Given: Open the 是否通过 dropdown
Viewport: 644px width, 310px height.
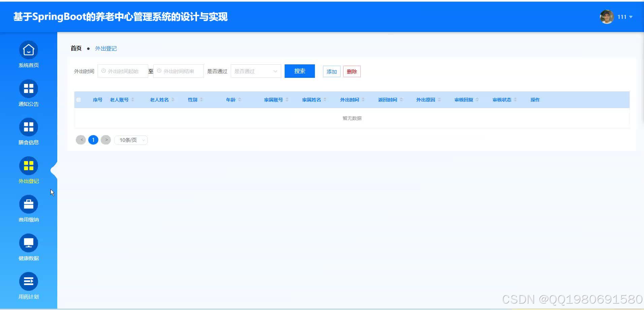Looking at the screenshot, I should [255, 71].
